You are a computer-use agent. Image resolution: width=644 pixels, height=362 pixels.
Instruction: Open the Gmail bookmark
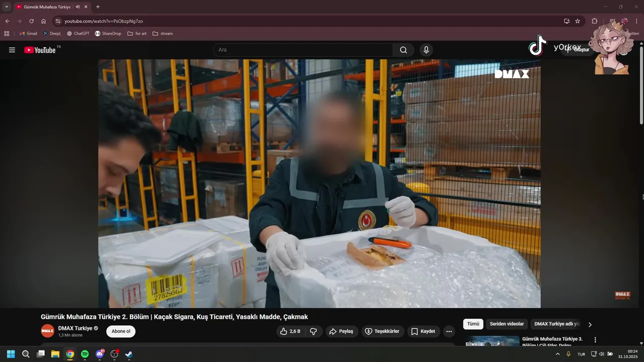click(28, 34)
